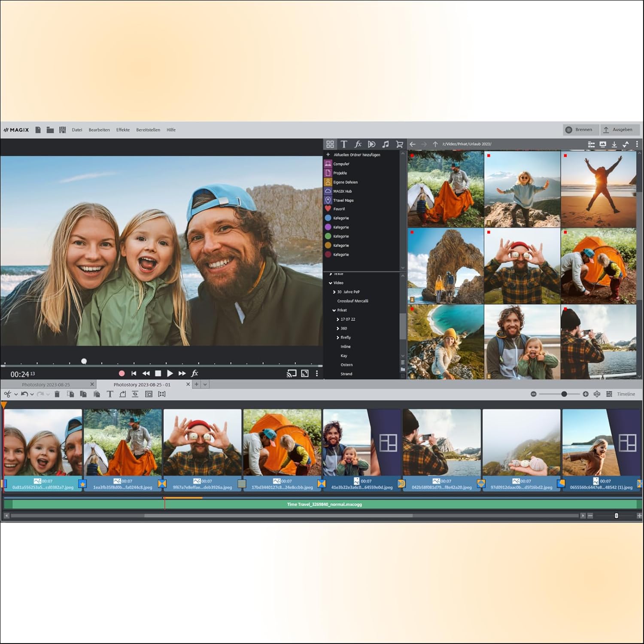
Task: Open the shopping cart store icon
Action: [399, 144]
